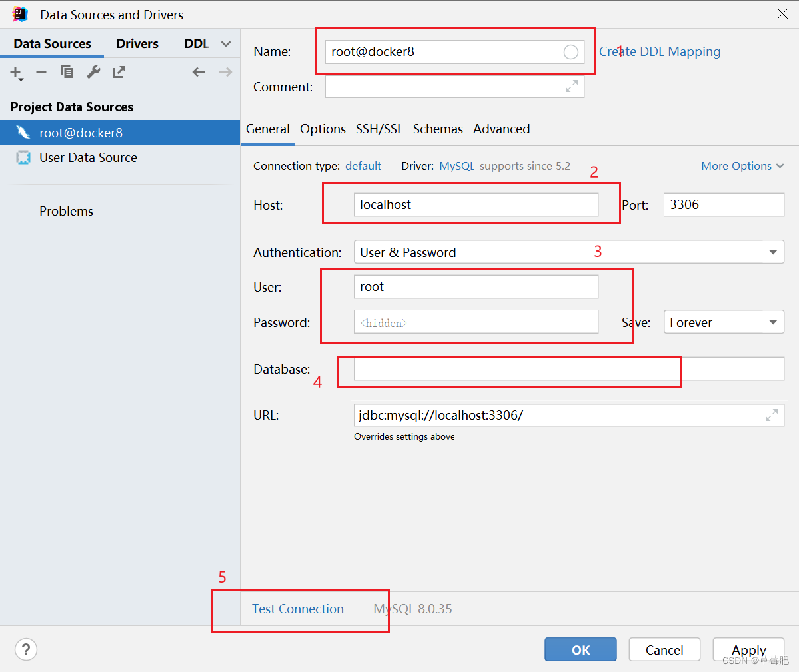
Task: Open Authentication User & Password dropdown
Action: click(x=568, y=252)
